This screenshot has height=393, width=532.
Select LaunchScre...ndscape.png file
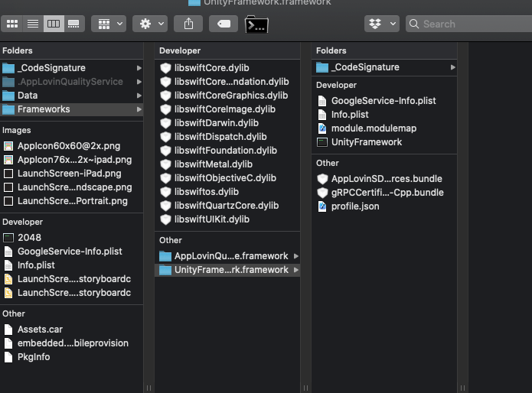71,187
